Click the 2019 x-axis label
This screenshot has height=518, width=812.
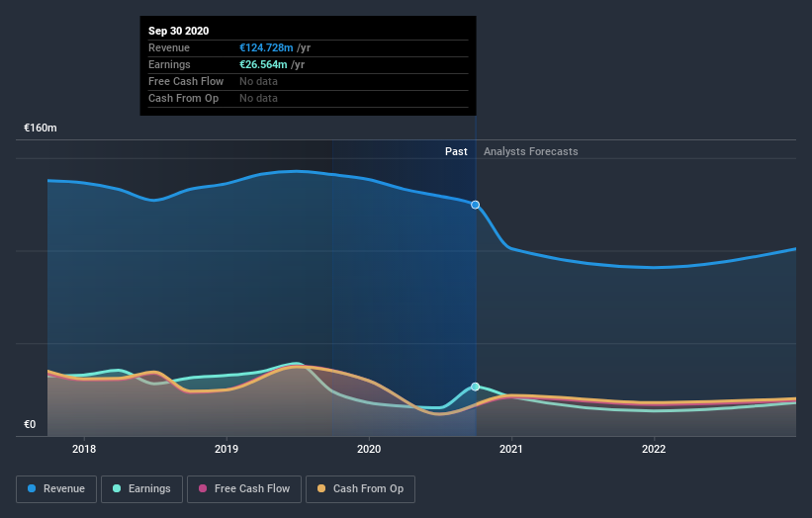pyautogui.click(x=226, y=449)
